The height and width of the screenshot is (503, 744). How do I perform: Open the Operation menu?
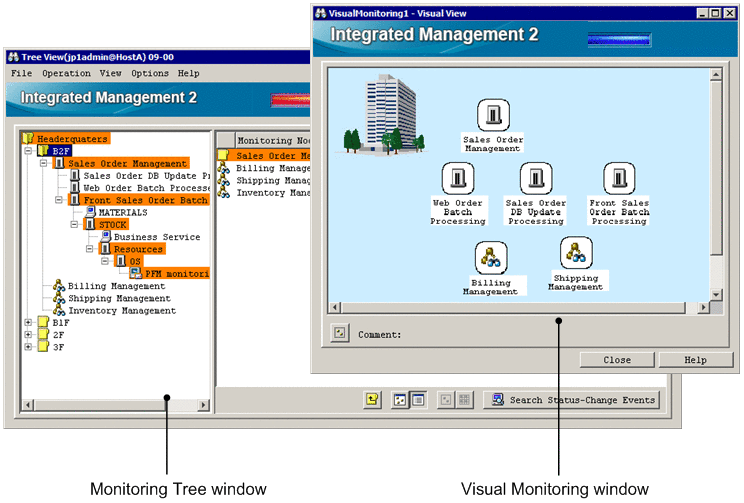click(66, 73)
